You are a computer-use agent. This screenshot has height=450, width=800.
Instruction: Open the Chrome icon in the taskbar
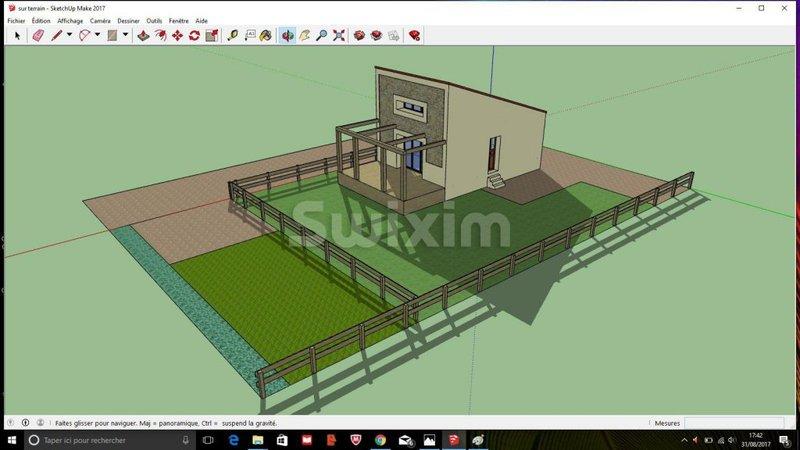tap(380, 440)
